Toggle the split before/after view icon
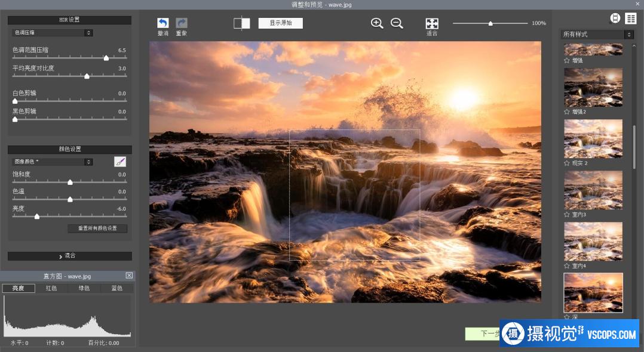Viewport: 644px width, 352px height. pos(241,23)
